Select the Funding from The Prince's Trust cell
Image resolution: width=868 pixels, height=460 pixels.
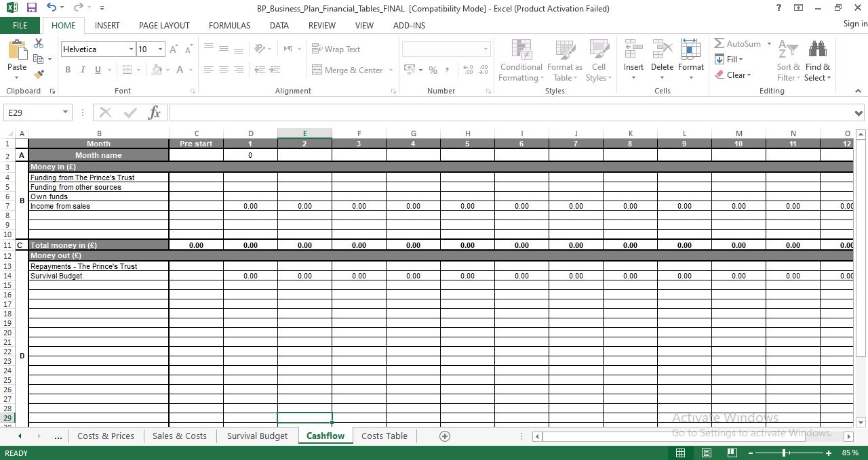tap(99, 177)
